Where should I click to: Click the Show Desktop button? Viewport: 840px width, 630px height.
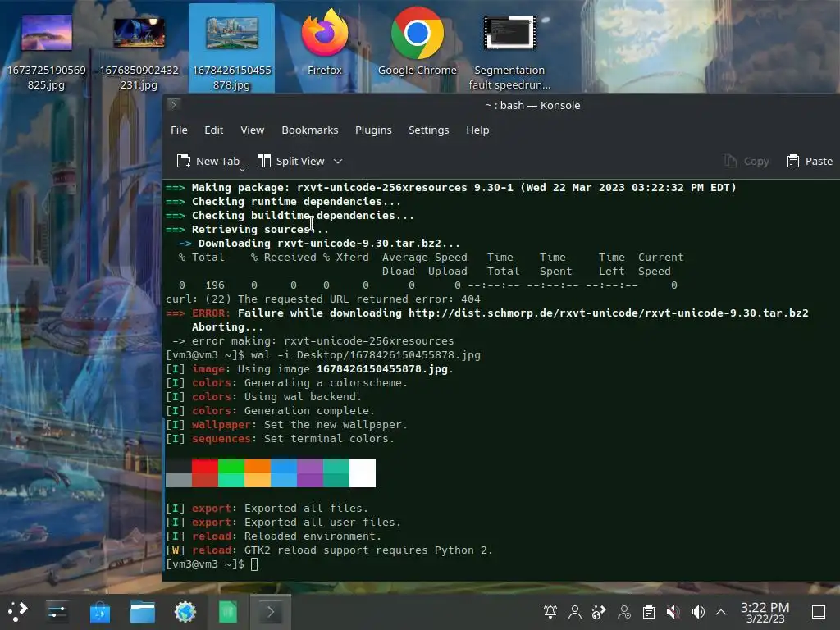pyautogui.click(x=819, y=612)
